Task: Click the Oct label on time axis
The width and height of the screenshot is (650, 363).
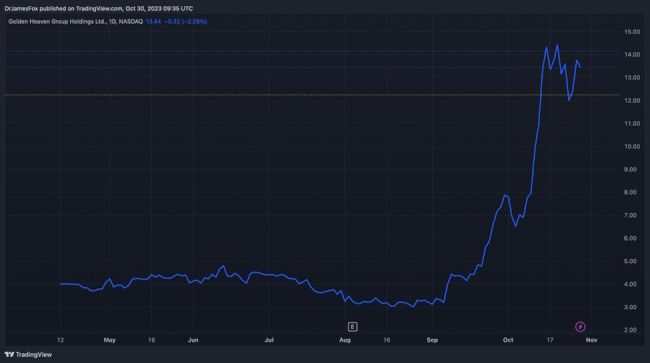Action: [x=508, y=340]
